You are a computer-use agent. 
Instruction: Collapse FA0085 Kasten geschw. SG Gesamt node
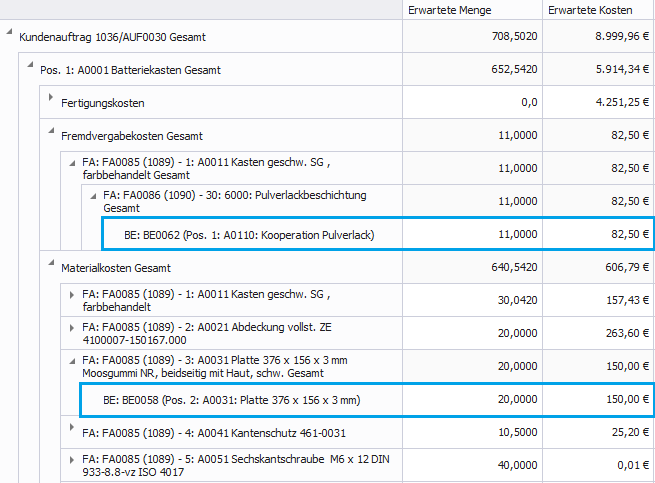tap(72, 162)
